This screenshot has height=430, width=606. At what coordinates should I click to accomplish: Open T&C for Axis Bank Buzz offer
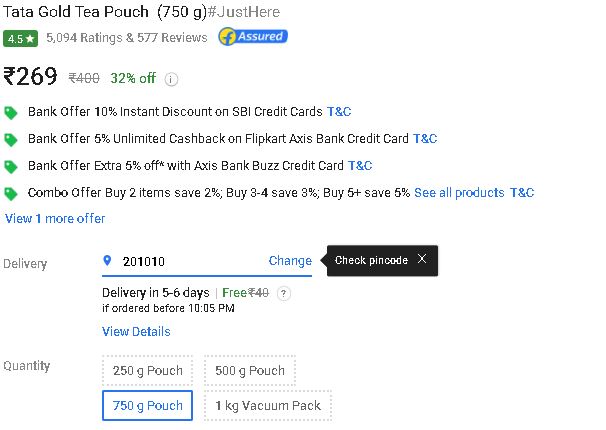tap(360, 166)
